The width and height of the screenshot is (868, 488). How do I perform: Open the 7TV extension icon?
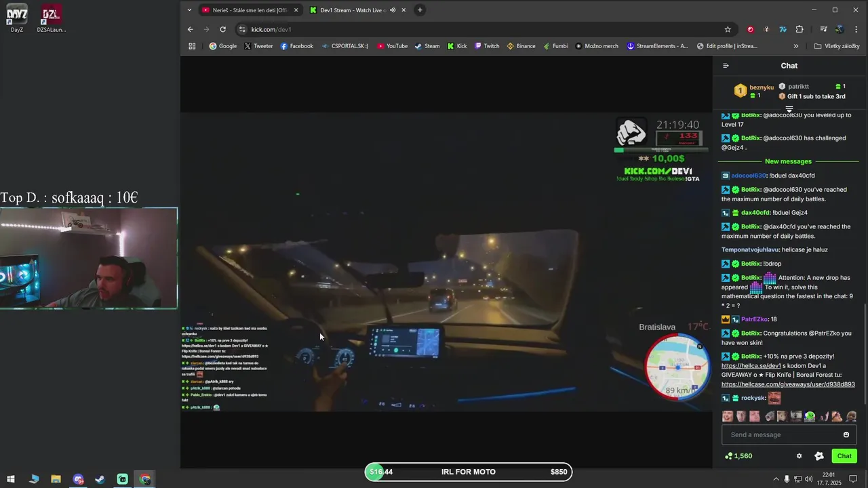point(783,29)
